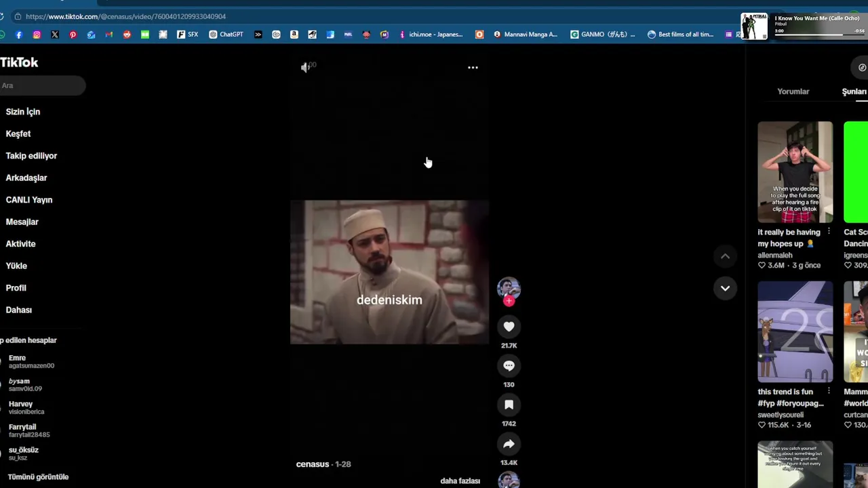Unmute the video with speaker icon
Image resolution: width=868 pixels, height=488 pixels.
click(306, 67)
